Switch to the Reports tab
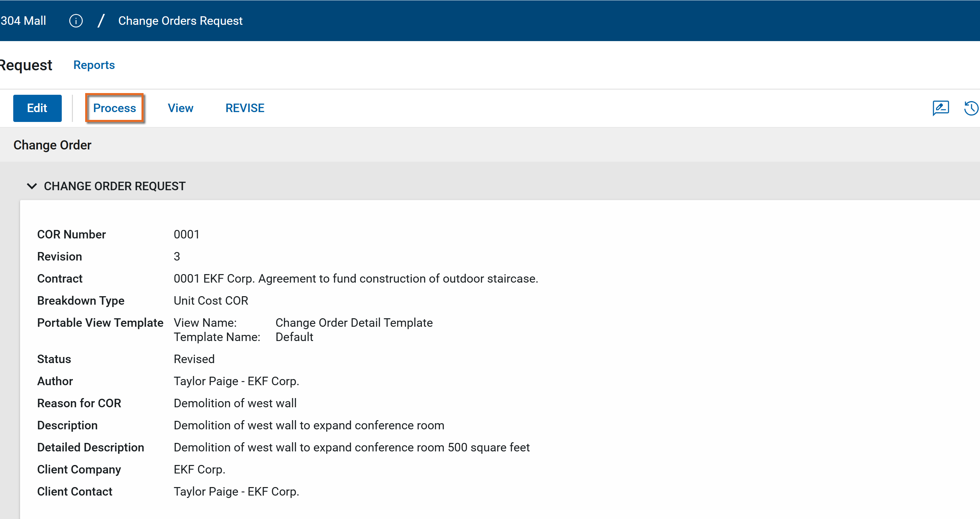The image size is (980, 519). [x=94, y=65]
